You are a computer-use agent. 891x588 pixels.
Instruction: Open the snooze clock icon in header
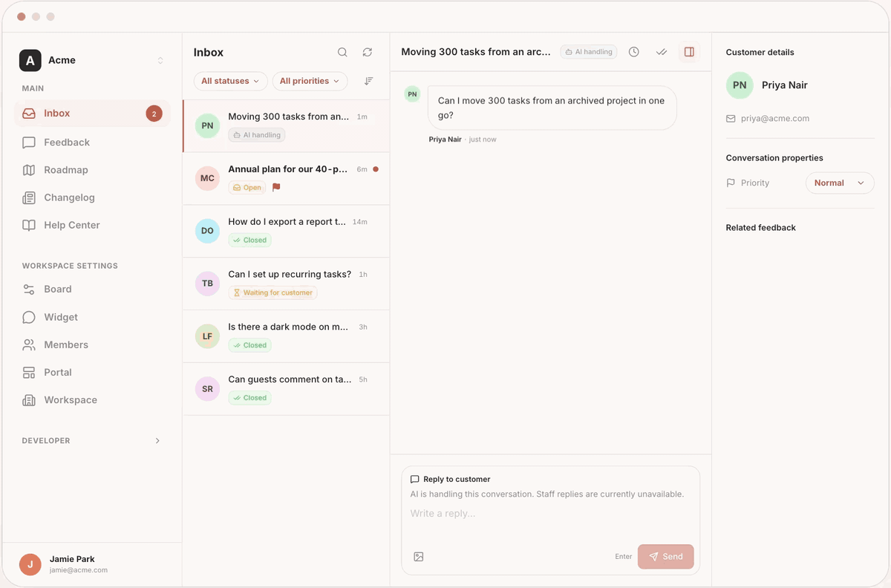pos(634,52)
